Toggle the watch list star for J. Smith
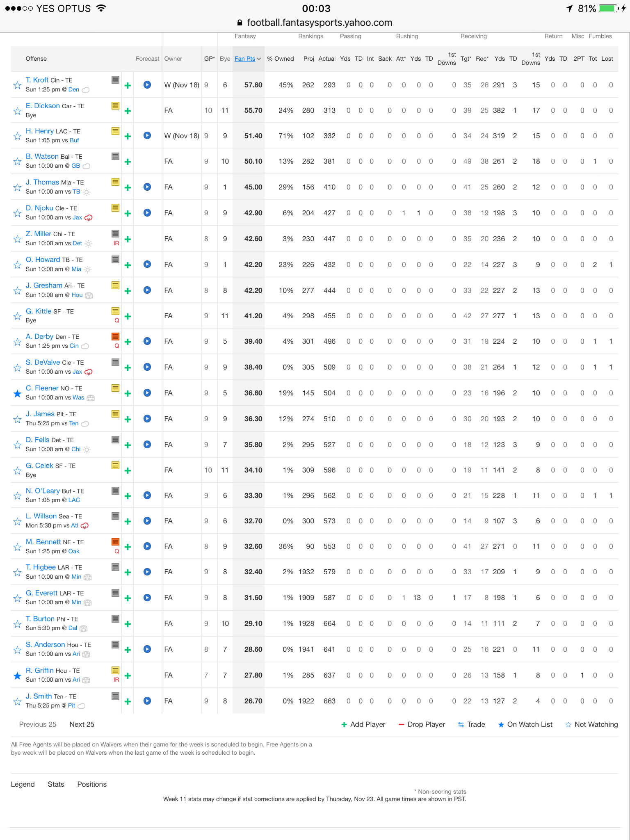 pyautogui.click(x=17, y=701)
